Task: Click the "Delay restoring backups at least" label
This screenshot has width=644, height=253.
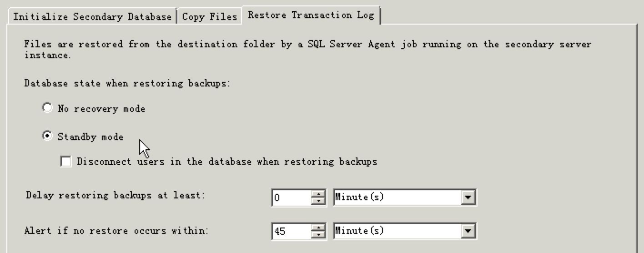Action: click(x=116, y=195)
